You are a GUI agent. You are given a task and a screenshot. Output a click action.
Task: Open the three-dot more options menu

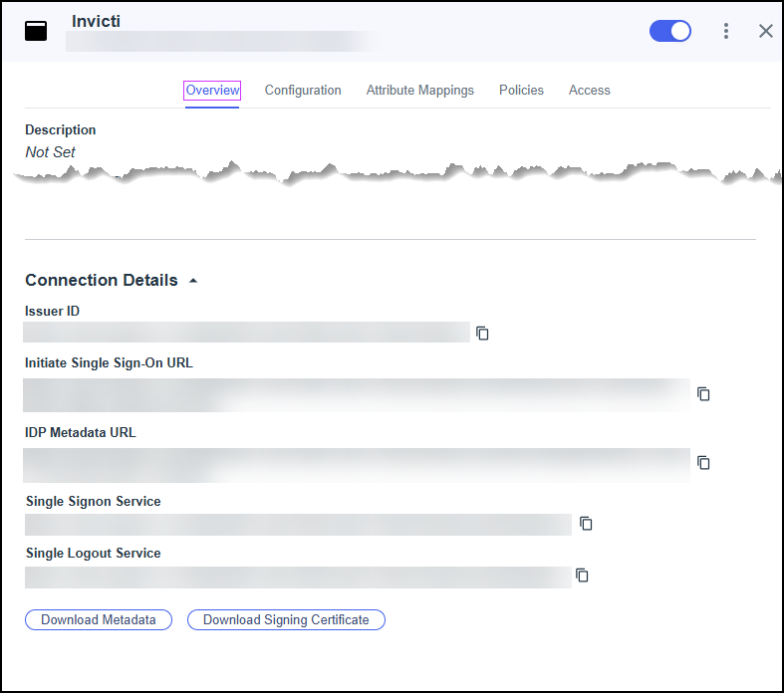point(726,31)
